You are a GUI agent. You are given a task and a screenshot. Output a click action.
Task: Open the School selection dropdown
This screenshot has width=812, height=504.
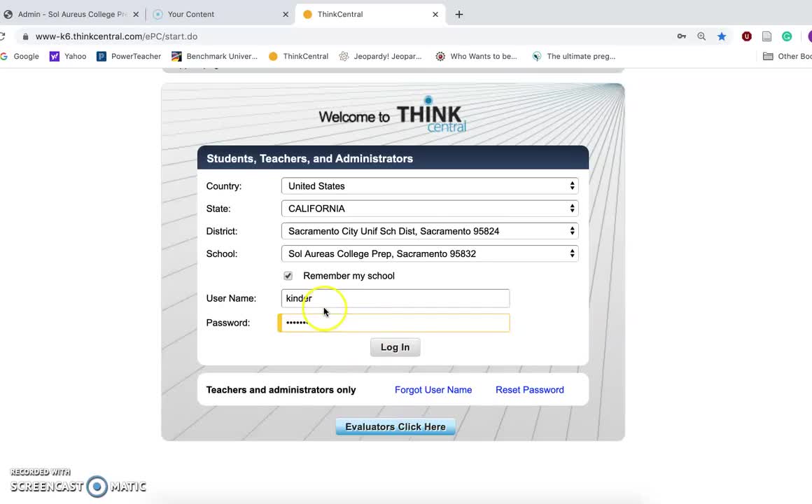click(x=430, y=254)
